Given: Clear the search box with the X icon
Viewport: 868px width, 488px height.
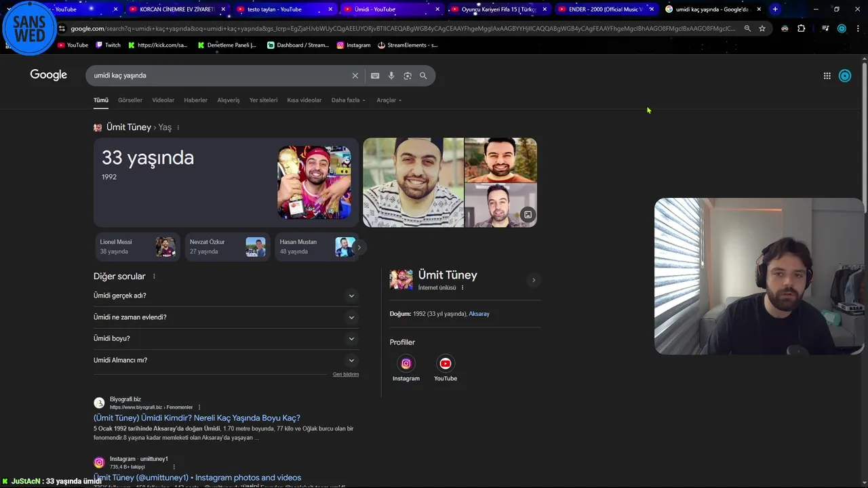Looking at the screenshot, I should coord(355,76).
